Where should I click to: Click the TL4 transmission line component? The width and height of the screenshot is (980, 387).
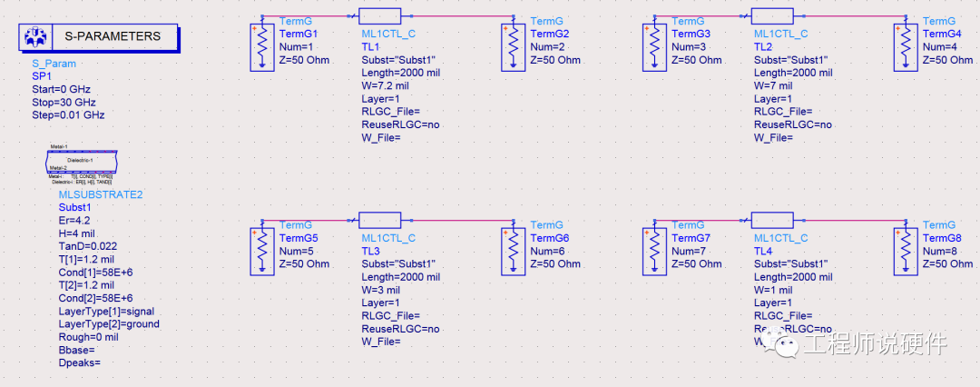(772, 220)
